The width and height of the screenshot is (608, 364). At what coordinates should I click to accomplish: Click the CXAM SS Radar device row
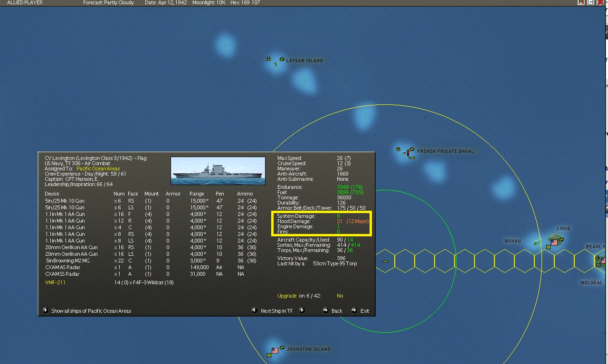pos(144,274)
